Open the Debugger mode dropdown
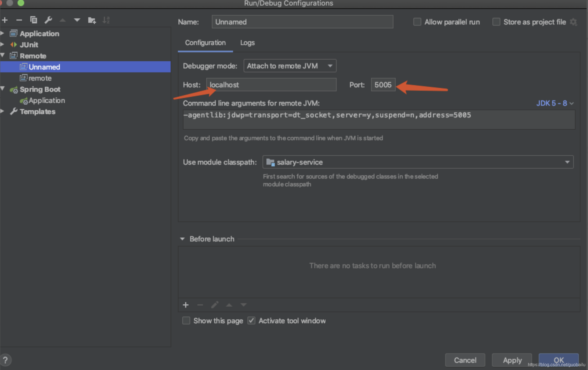 coord(290,66)
